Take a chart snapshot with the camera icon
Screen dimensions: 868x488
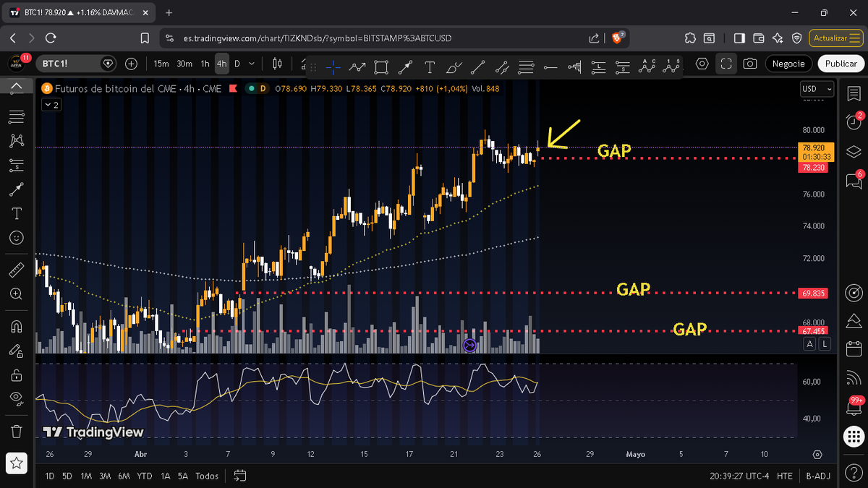click(x=749, y=64)
